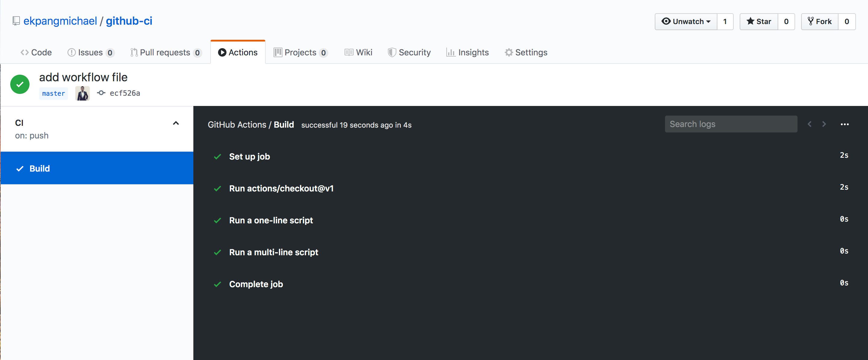This screenshot has height=360, width=868.
Task: Open the Actions tab icon
Action: pos(222,52)
